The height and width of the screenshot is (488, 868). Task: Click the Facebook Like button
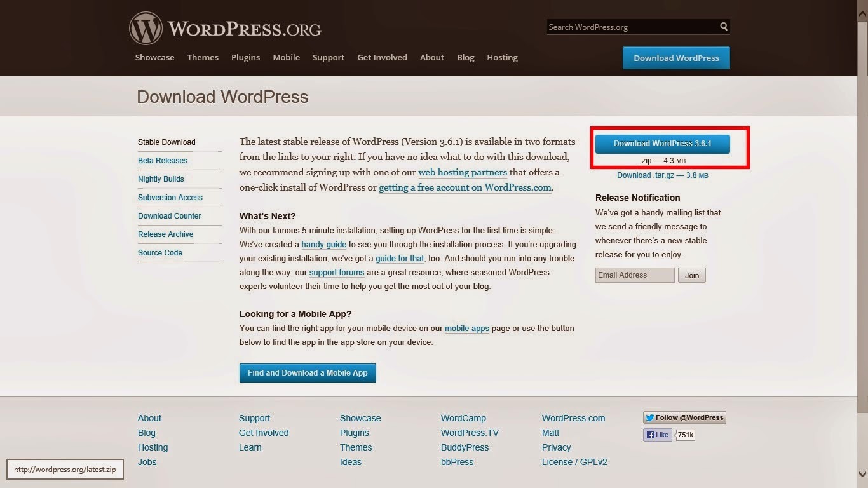click(x=657, y=435)
